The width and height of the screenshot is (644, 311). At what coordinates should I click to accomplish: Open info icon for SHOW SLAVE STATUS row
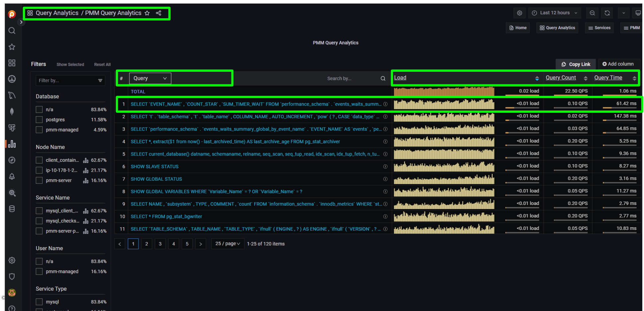pyautogui.click(x=385, y=166)
